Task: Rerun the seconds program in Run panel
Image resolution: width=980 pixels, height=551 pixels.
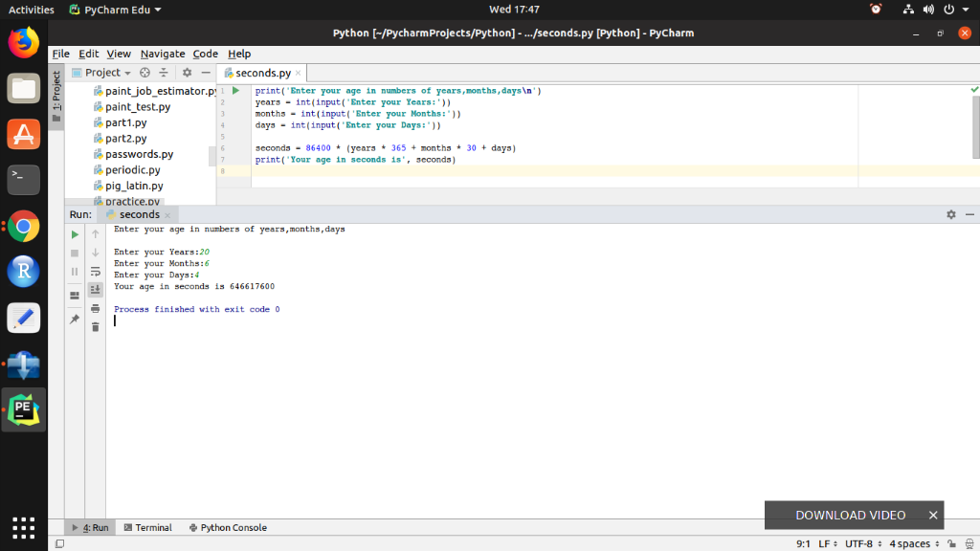Action: (74, 234)
